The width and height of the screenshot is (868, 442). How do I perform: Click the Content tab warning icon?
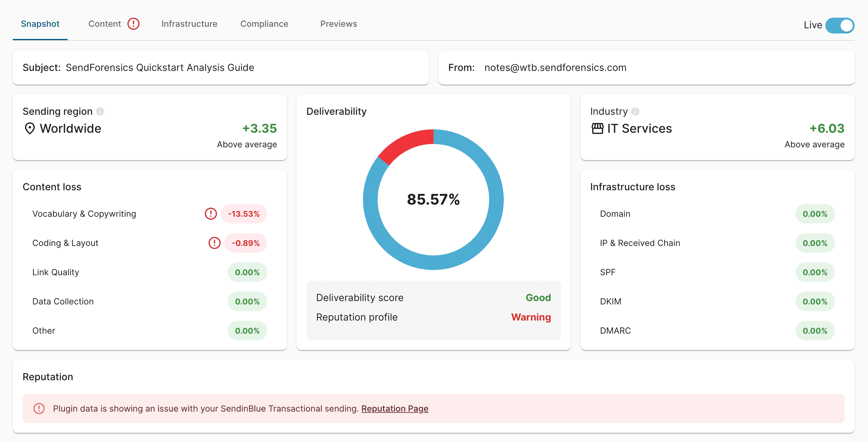pyautogui.click(x=133, y=24)
